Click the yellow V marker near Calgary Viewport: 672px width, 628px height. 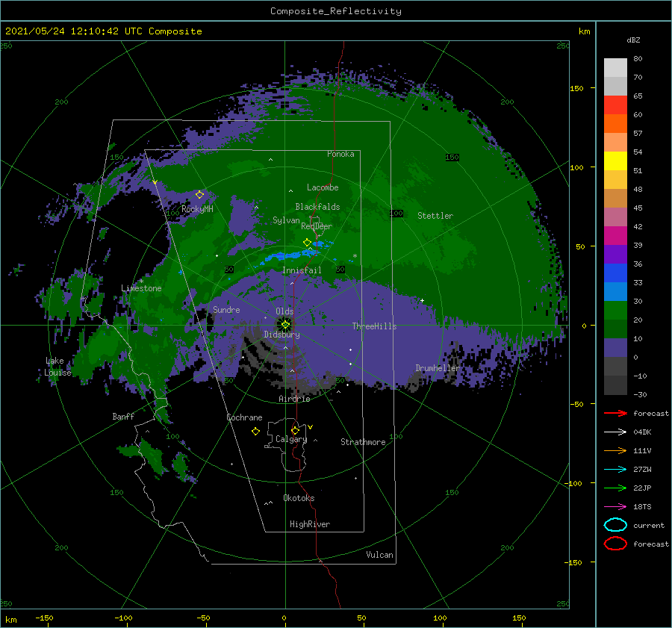pos(310,427)
